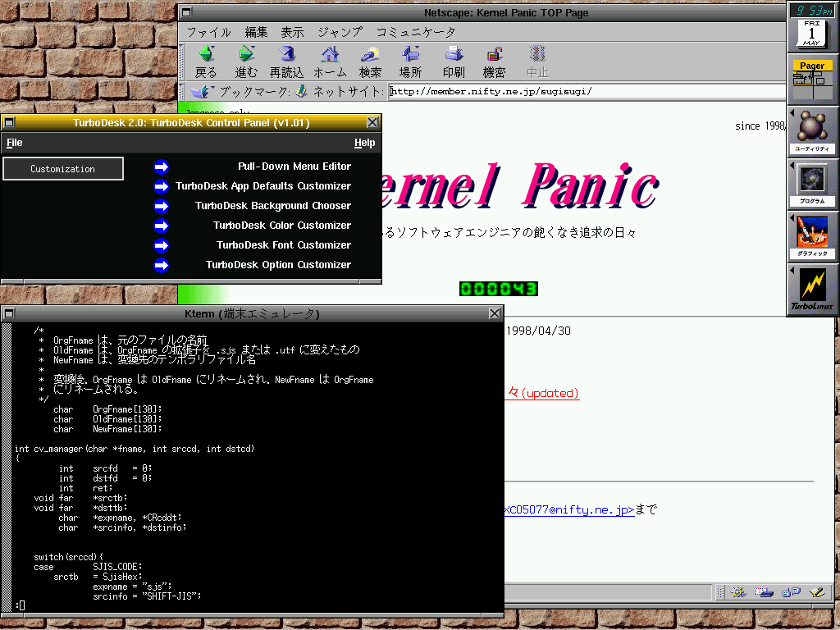
Task: Expand the プログラム dock drawer arrow
Action: (x=792, y=165)
